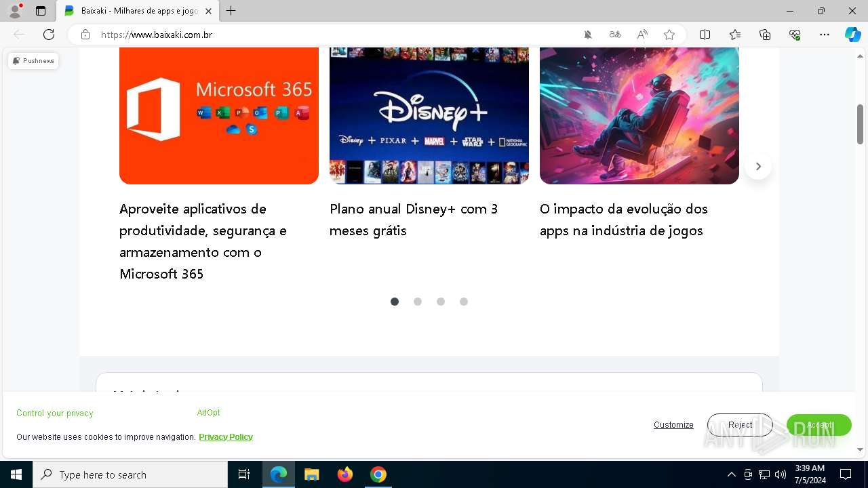This screenshot has width=868, height=488.
Task: Open split screen icon
Action: coord(705,35)
